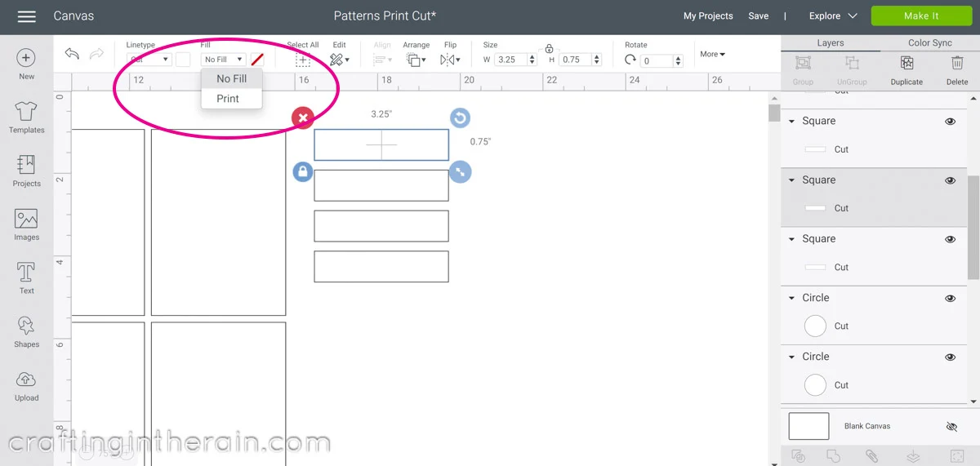The image size is (980, 466).
Task: Open the Images library
Action: (26, 225)
